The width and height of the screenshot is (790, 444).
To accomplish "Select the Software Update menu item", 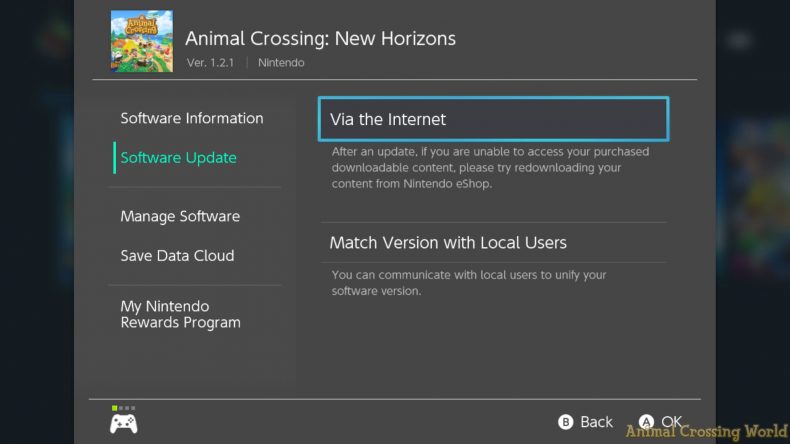I will coord(178,158).
